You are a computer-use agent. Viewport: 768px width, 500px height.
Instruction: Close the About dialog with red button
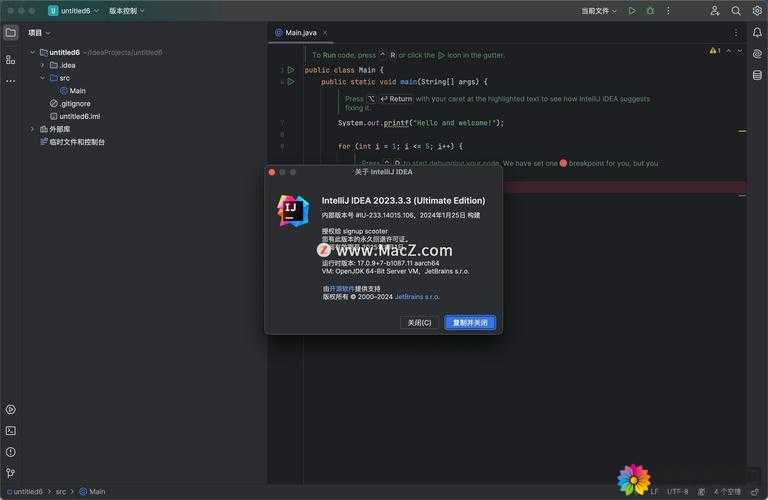click(x=272, y=172)
